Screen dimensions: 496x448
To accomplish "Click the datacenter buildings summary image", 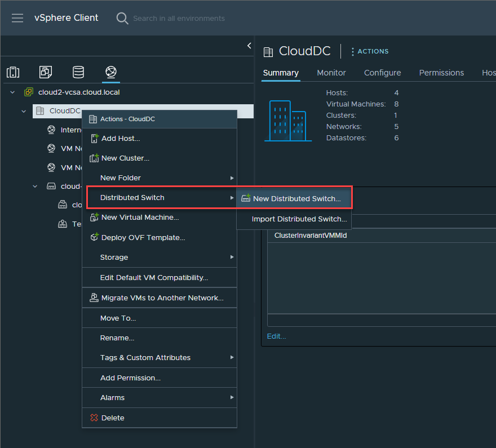I will 288,121.
